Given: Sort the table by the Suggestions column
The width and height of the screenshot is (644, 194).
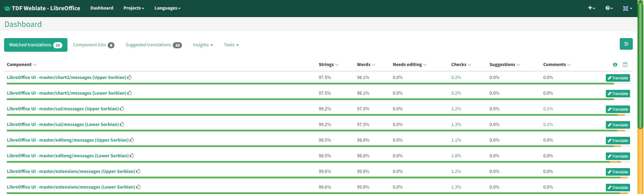Looking at the screenshot, I should coord(505,65).
